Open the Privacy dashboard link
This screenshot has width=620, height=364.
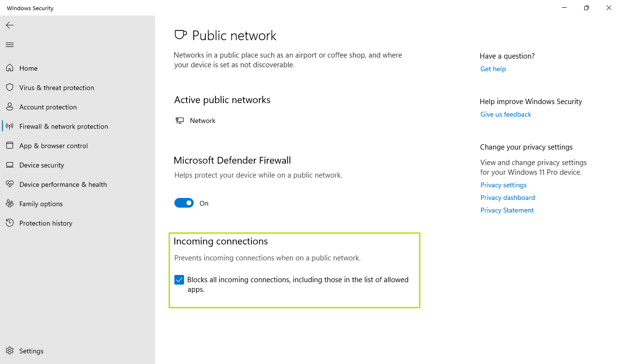(508, 197)
